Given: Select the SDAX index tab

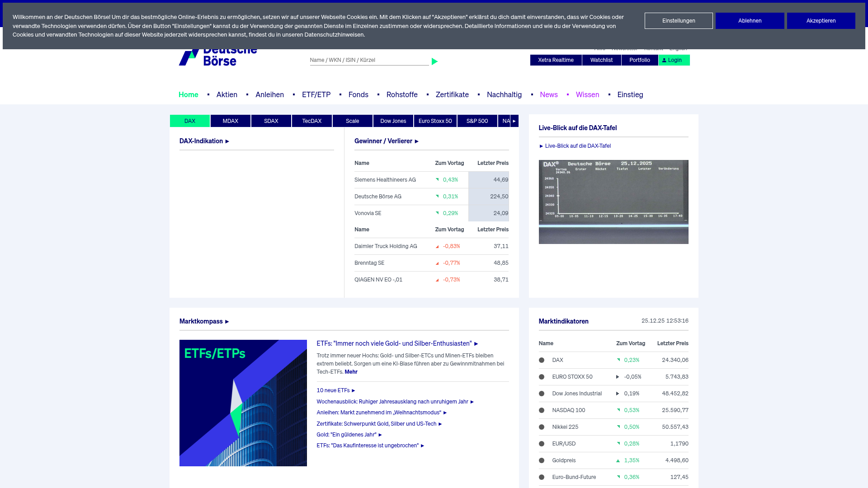Looking at the screenshot, I should tap(271, 121).
